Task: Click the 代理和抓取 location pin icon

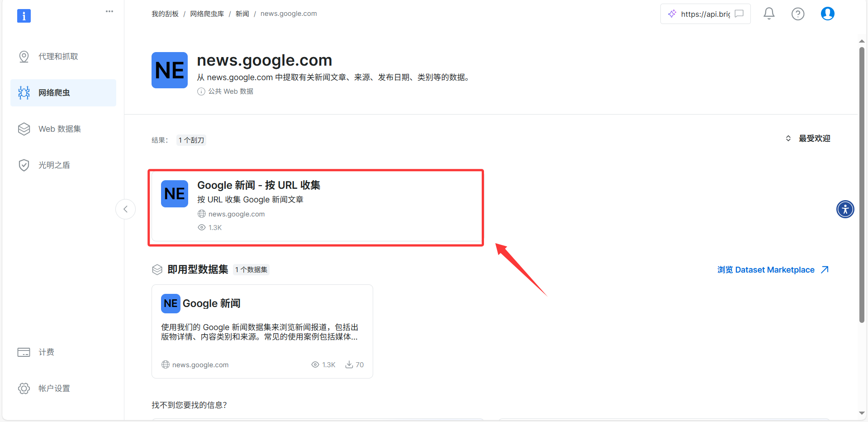Action: pos(24,57)
